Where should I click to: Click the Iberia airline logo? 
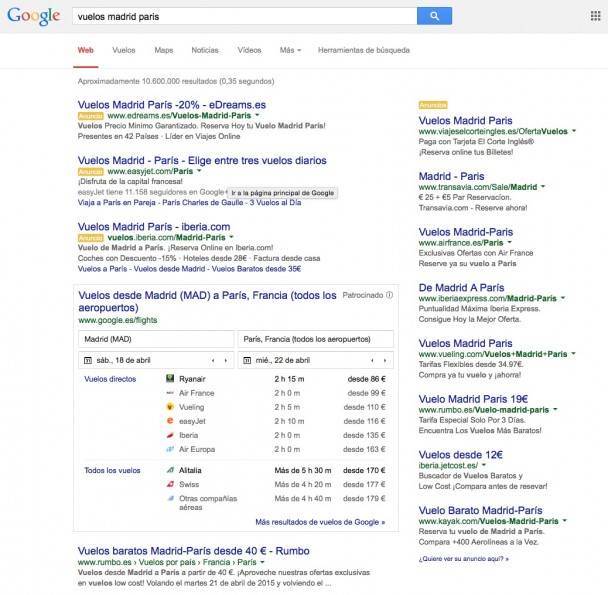[170, 435]
